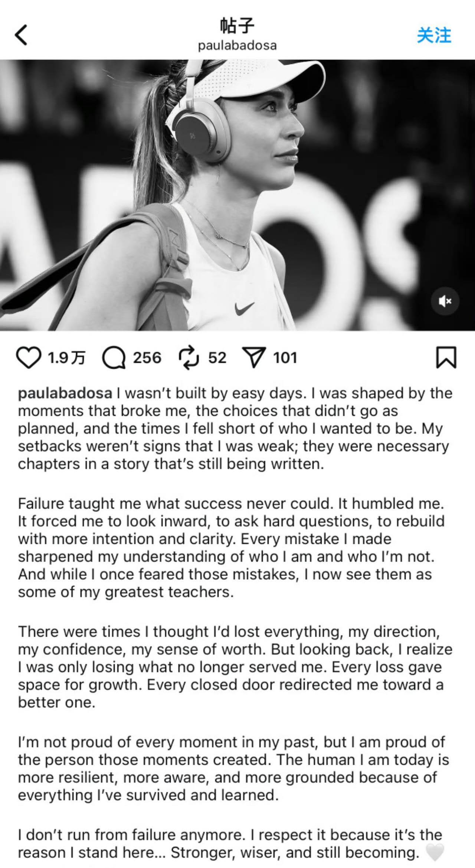The height and width of the screenshot is (868, 475).
Task: View the 101 shares count
Action: 285,358
